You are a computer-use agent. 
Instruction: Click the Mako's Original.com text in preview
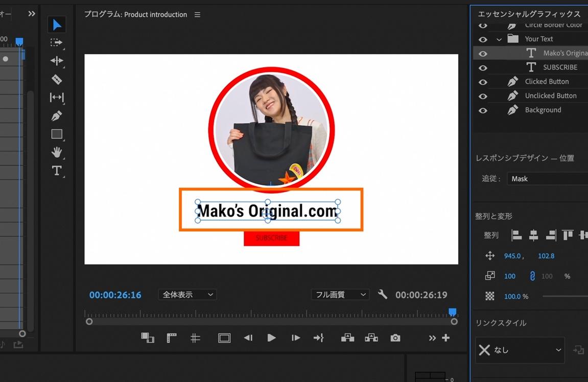pos(268,211)
